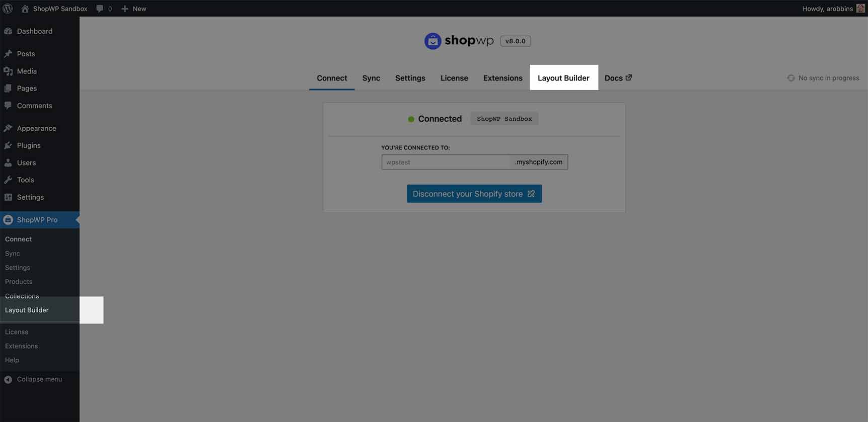Click the Dashboard gauge icon
The width and height of the screenshot is (868, 422).
(x=8, y=31)
